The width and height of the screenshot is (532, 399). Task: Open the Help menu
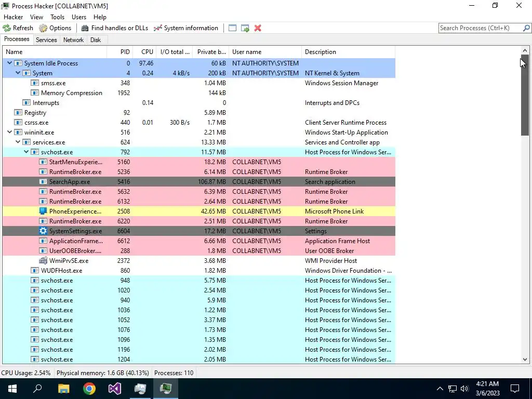(100, 17)
